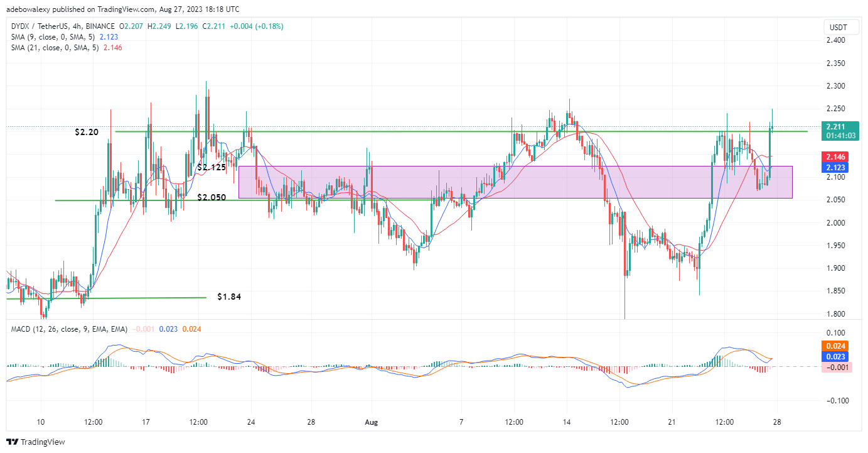Viewport: 868px width, 453px height.
Task: Click the 1.800 price axis label
Action: 837,314
